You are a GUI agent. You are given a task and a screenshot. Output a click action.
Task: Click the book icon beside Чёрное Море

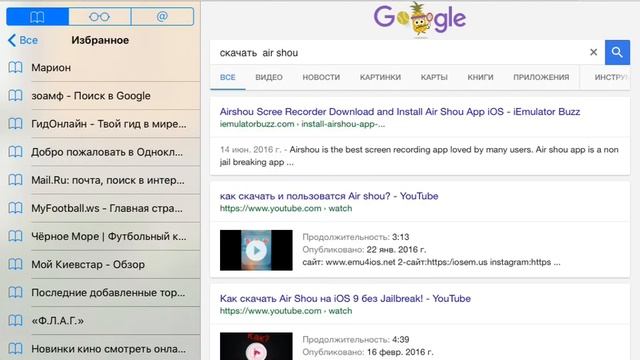click(16, 236)
